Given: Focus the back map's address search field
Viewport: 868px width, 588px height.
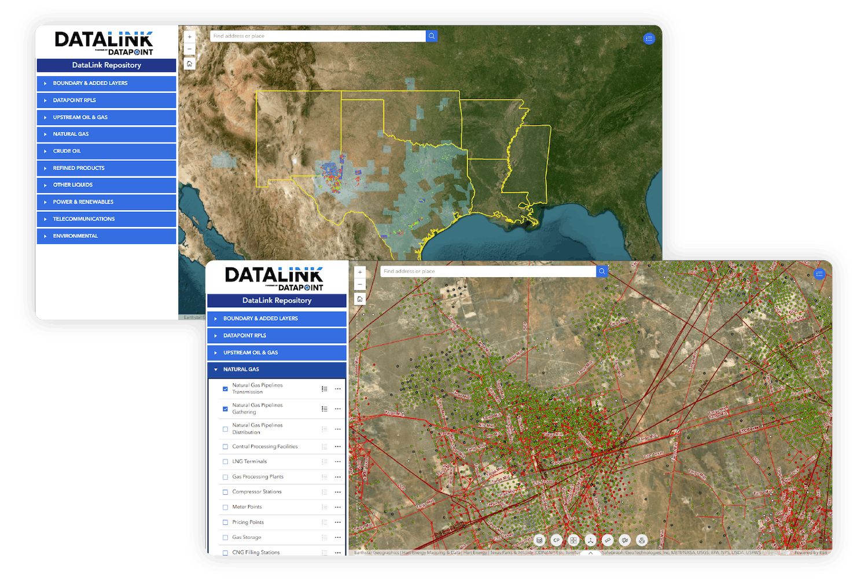Looking at the screenshot, I should (x=318, y=36).
